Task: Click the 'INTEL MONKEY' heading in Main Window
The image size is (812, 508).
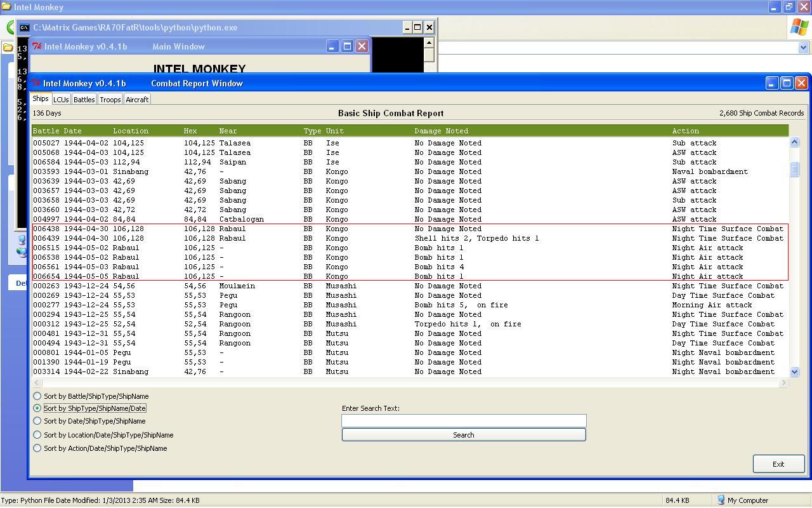Action: click(199, 69)
